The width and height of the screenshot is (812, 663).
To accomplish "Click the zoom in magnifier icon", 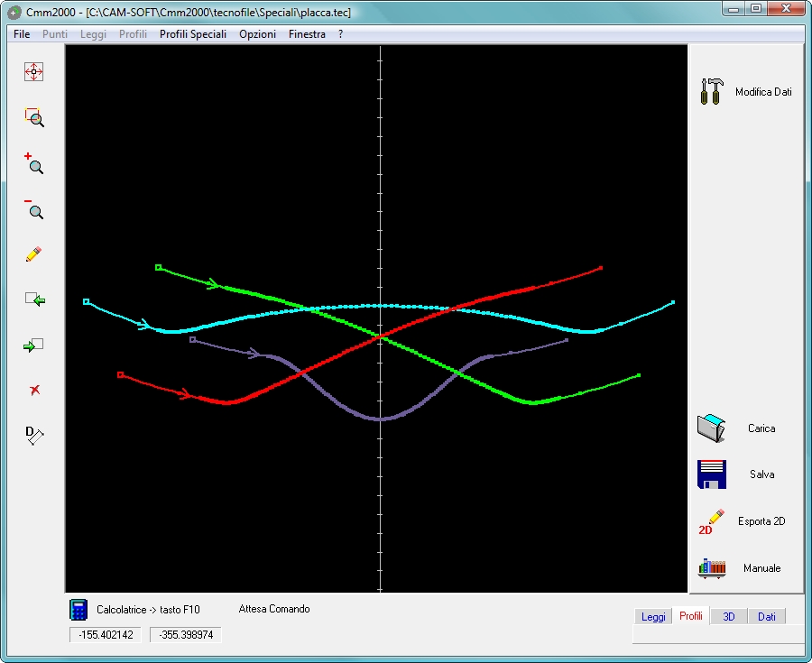I will coord(33,163).
